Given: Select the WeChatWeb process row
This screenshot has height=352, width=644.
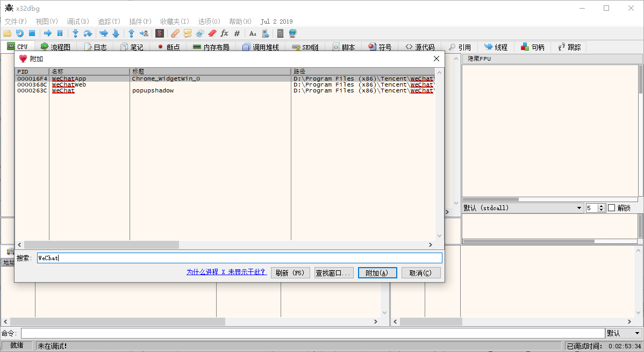Looking at the screenshot, I should (69, 85).
